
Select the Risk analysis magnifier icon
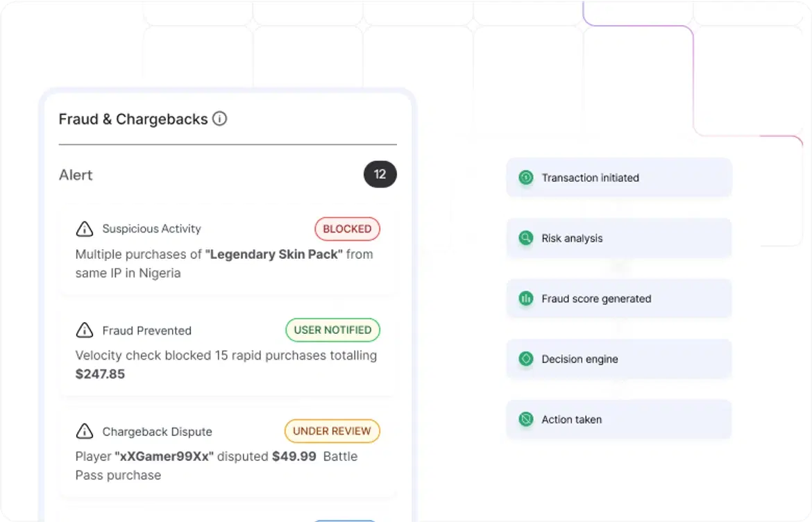526,238
